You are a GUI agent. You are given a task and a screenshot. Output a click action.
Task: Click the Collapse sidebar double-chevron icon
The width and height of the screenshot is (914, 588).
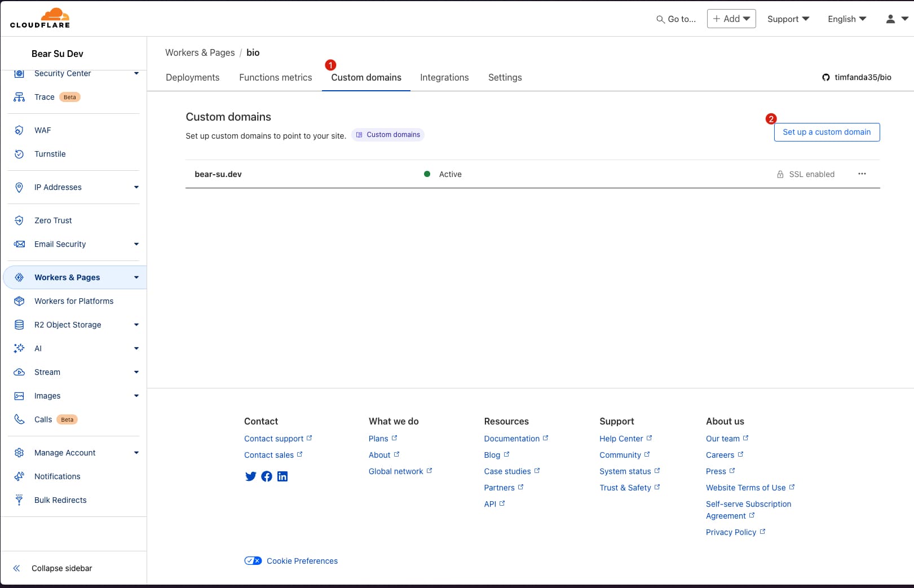16,568
